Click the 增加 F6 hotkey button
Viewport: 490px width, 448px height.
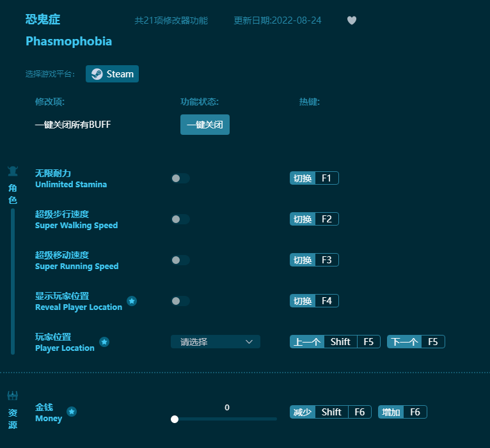click(x=402, y=412)
